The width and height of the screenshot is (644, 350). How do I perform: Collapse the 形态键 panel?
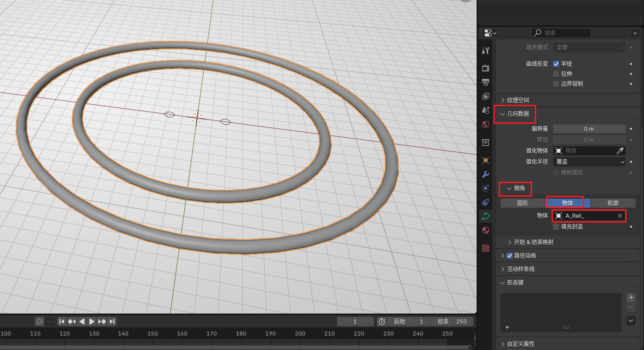point(568,283)
